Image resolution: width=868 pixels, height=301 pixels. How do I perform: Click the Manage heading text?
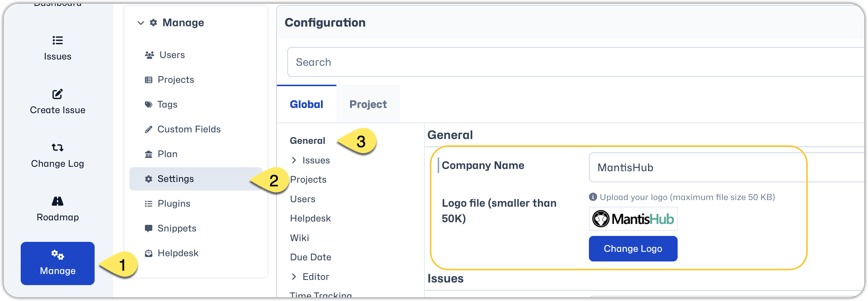(183, 23)
